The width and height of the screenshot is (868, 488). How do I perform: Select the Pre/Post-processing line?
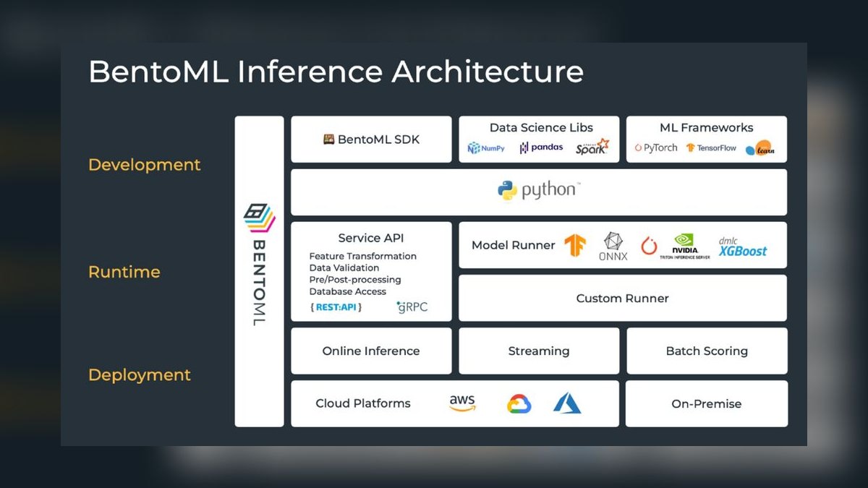[x=355, y=280]
